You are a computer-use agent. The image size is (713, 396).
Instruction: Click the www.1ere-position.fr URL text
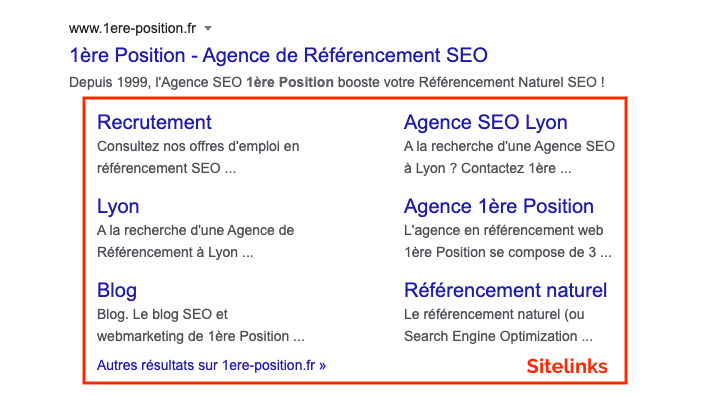(x=132, y=29)
